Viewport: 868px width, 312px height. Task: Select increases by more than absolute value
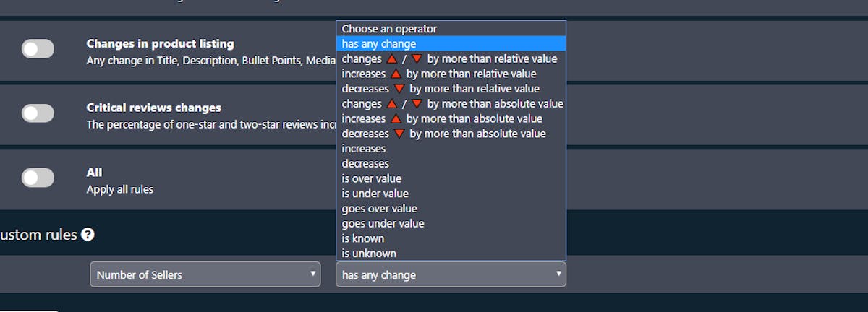[x=451, y=118]
